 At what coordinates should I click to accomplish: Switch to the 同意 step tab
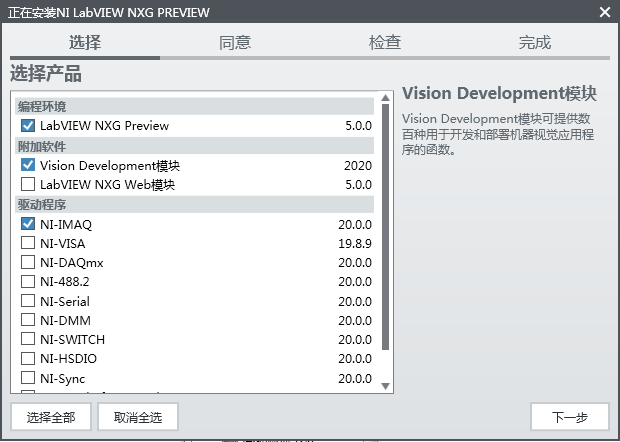(235, 43)
